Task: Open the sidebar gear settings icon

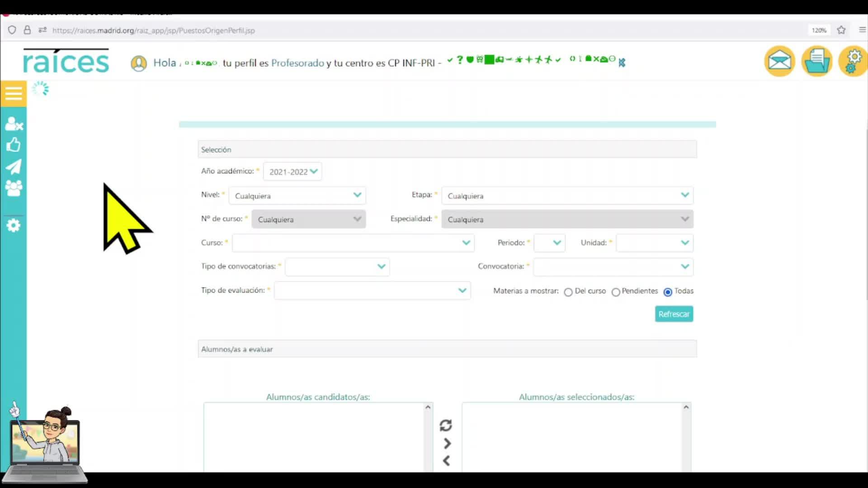Action: [x=14, y=225]
